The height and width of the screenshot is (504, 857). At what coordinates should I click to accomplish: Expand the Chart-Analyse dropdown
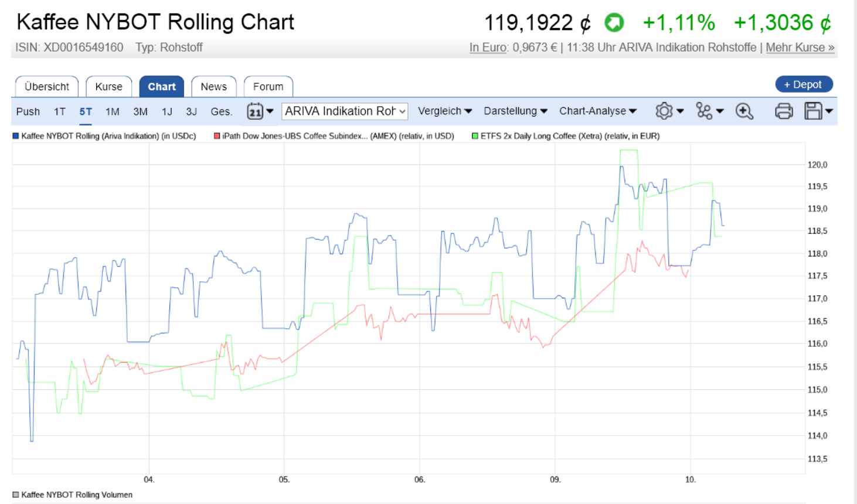coord(597,111)
